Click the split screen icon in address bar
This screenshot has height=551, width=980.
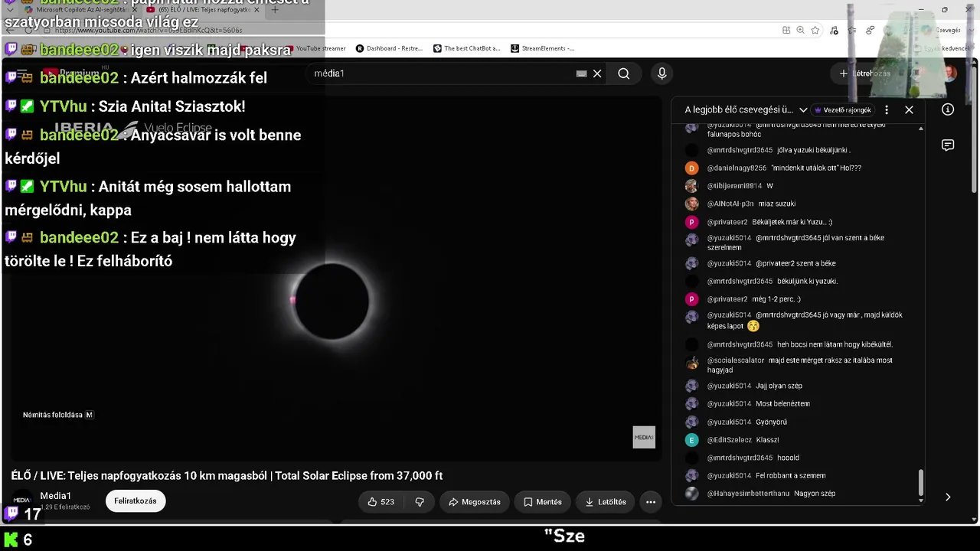click(786, 30)
